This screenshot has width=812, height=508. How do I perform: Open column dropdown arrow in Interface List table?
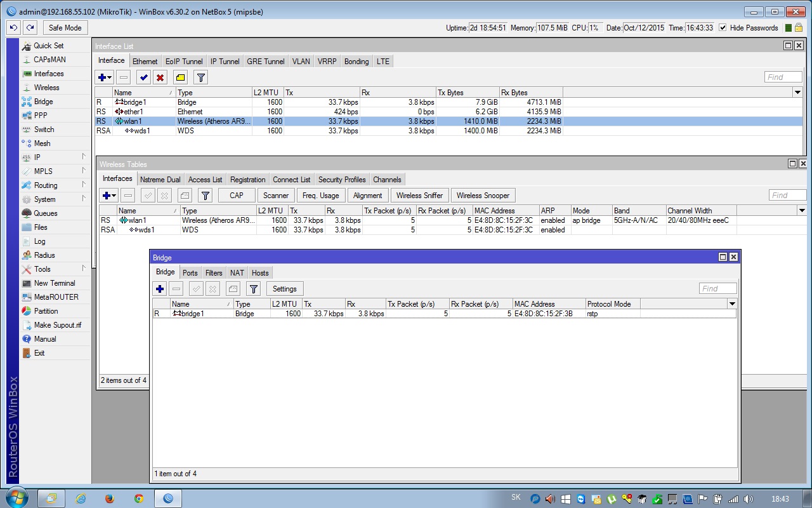(797, 93)
